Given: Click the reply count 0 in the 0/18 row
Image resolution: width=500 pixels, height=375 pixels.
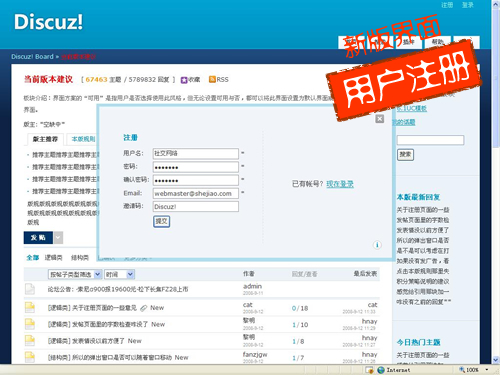Looking at the screenshot, I should point(294,308).
